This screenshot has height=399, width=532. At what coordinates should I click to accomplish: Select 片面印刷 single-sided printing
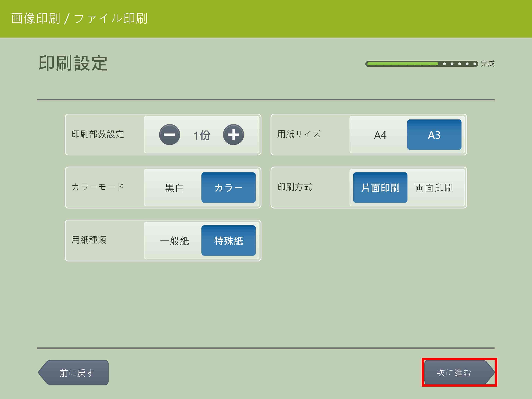click(x=380, y=188)
